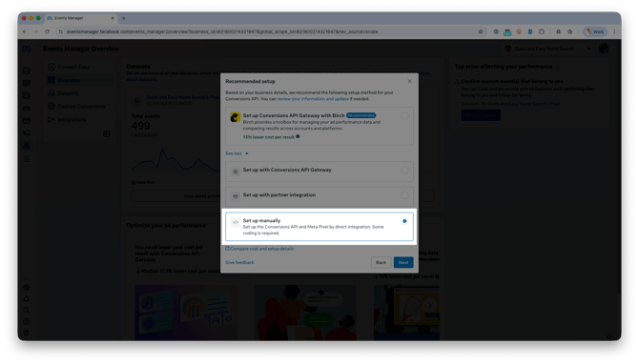The height and width of the screenshot is (364, 639).
Task: Collapse options with See less
Action: click(237, 153)
